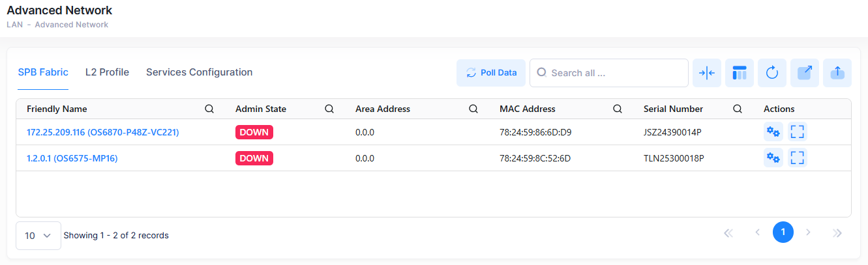
Task: Click the refresh table icon
Action: coord(772,73)
